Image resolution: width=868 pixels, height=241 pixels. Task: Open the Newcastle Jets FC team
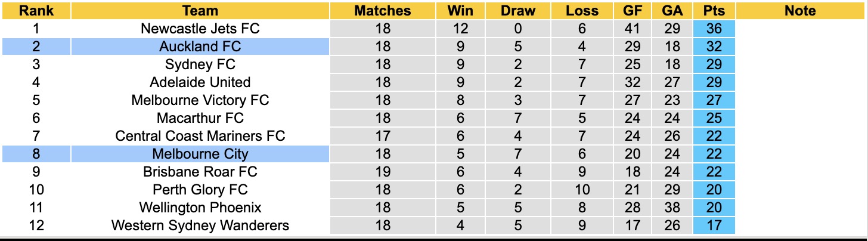click(200, 29)
